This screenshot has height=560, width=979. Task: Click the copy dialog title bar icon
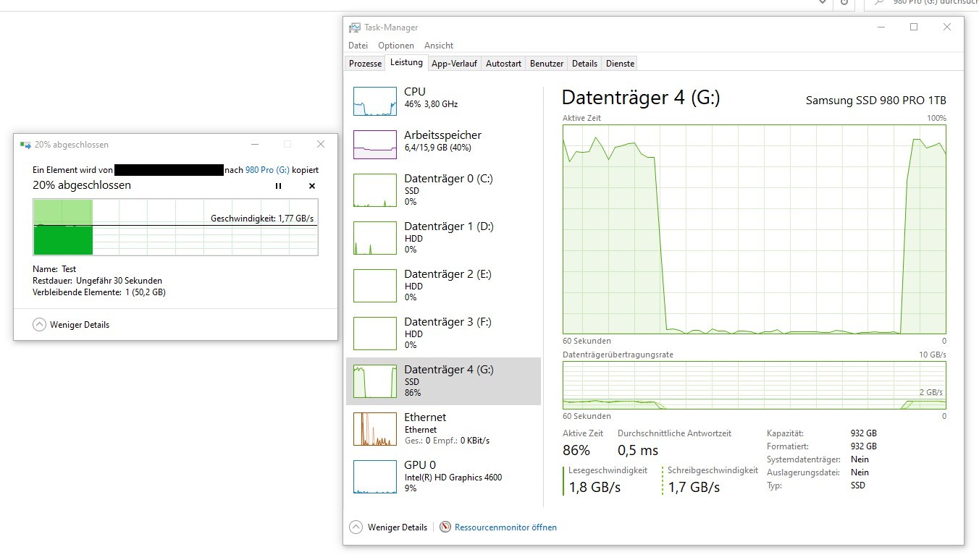25,145
